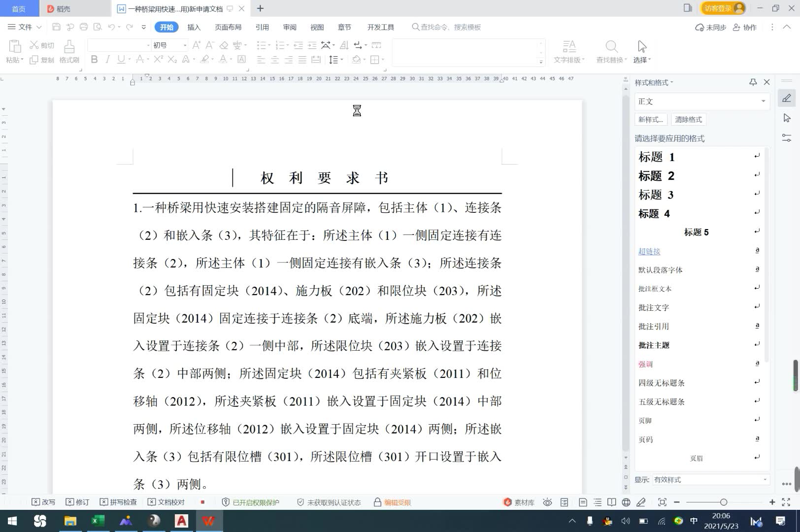The width and height of the screenshot is (800, 532).
Task: Click the Print icon in quick toolbar
Action: point(84,27)
